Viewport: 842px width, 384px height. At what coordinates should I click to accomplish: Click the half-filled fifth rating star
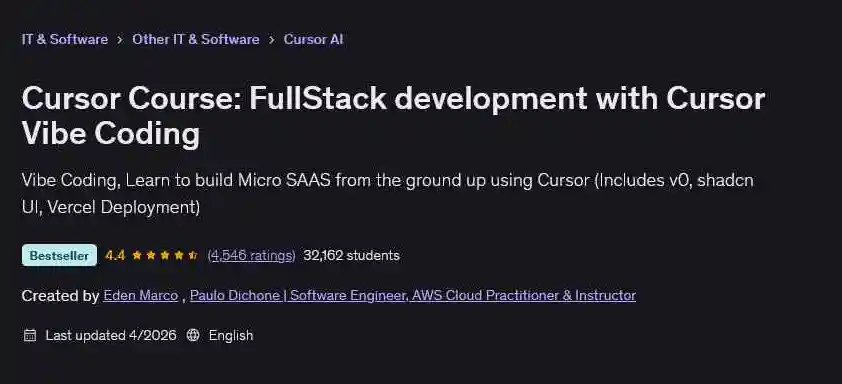click(x=193, y=255)
